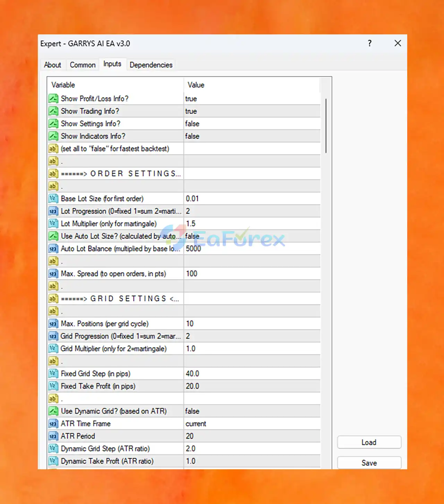This screenshot has height=504, width=444.
Task: Close the Expert dialog window
Action: point(398,43)
